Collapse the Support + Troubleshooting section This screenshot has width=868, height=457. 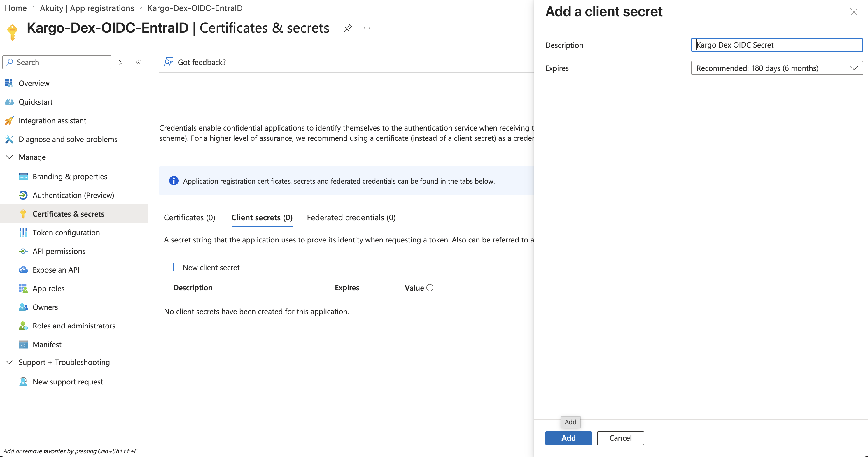(x=9, y=362)
